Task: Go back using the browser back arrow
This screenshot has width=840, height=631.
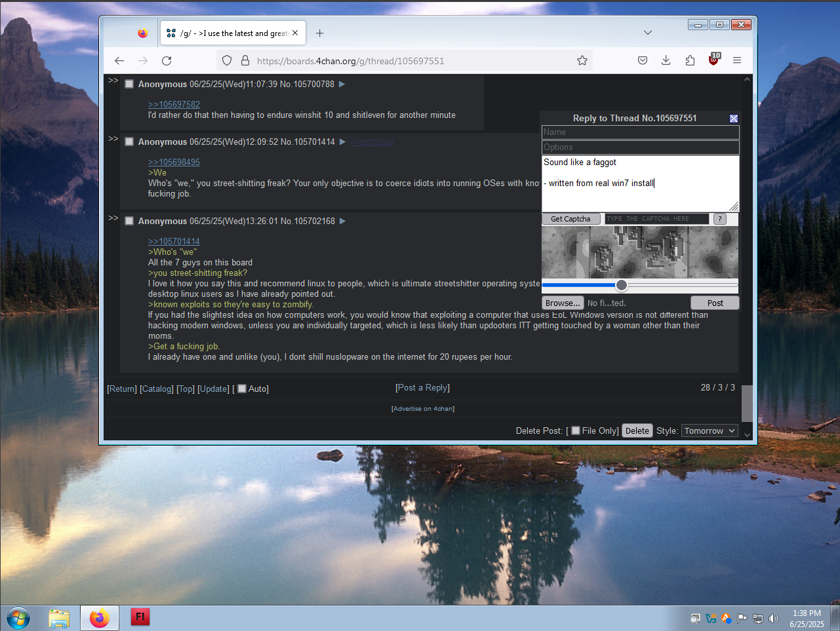Action: coord(119,61)
